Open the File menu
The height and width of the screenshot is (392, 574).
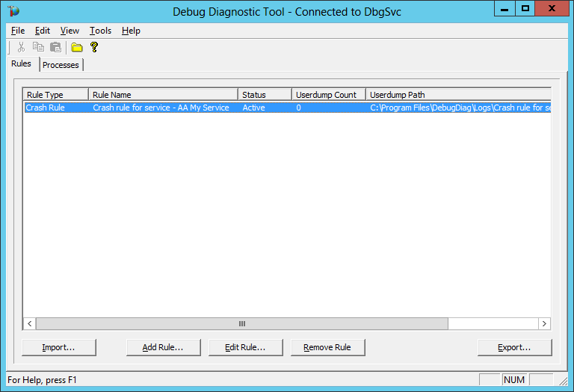18,31
